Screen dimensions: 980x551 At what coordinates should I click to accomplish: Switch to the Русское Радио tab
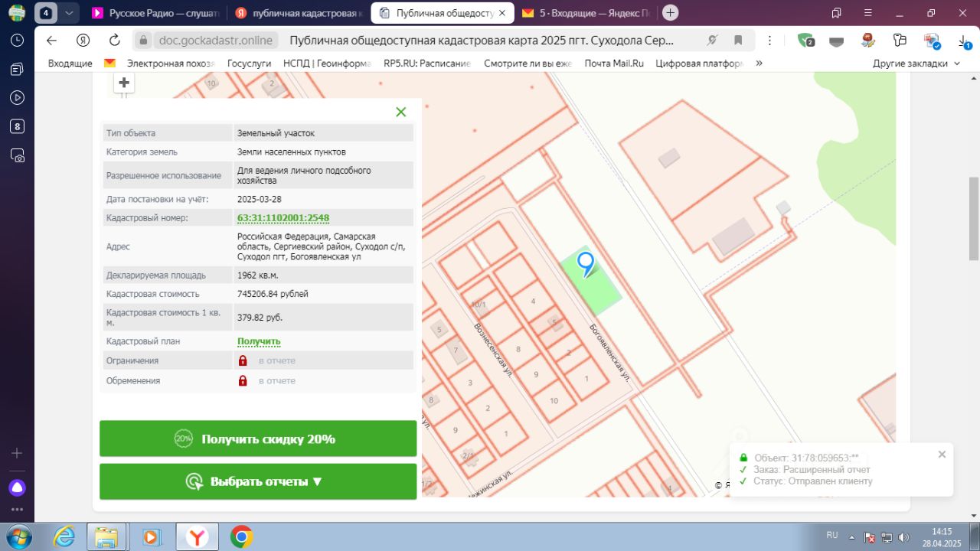click(155, 13)
